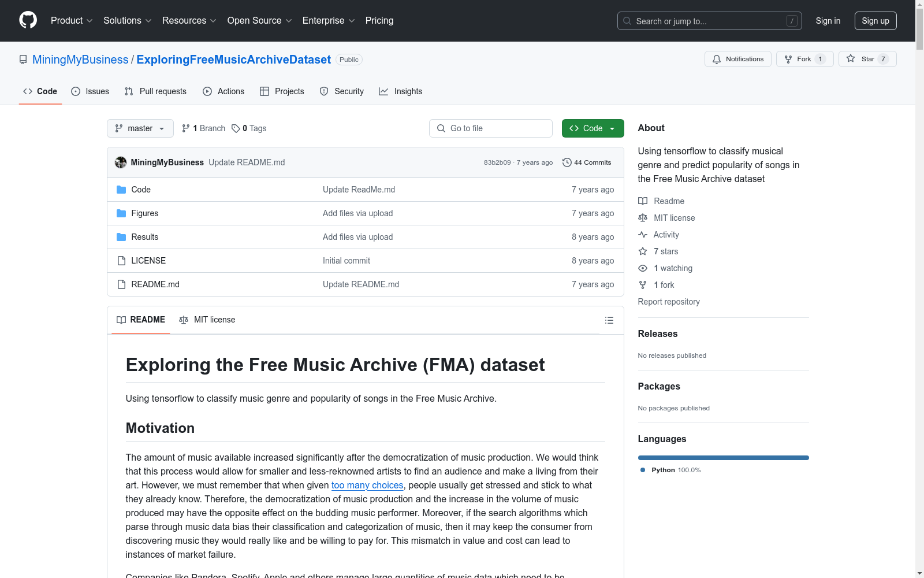
Task: Click the repository book icon beside MiningMyBusiness
Action: point(23,60)
